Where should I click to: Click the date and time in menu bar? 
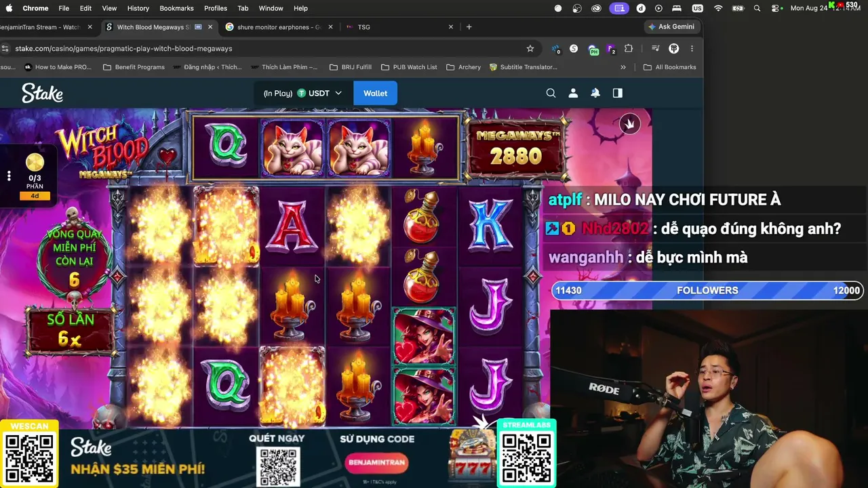click(x=826, y=8)
